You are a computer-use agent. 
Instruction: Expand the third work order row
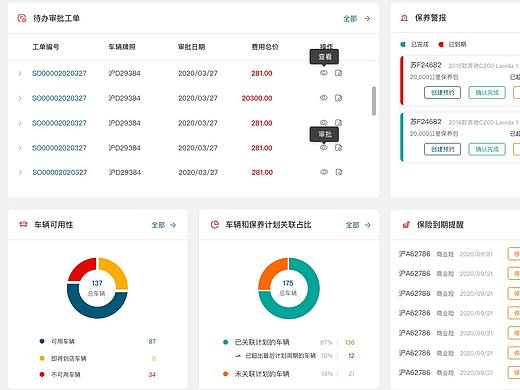[x=20, y=123]
